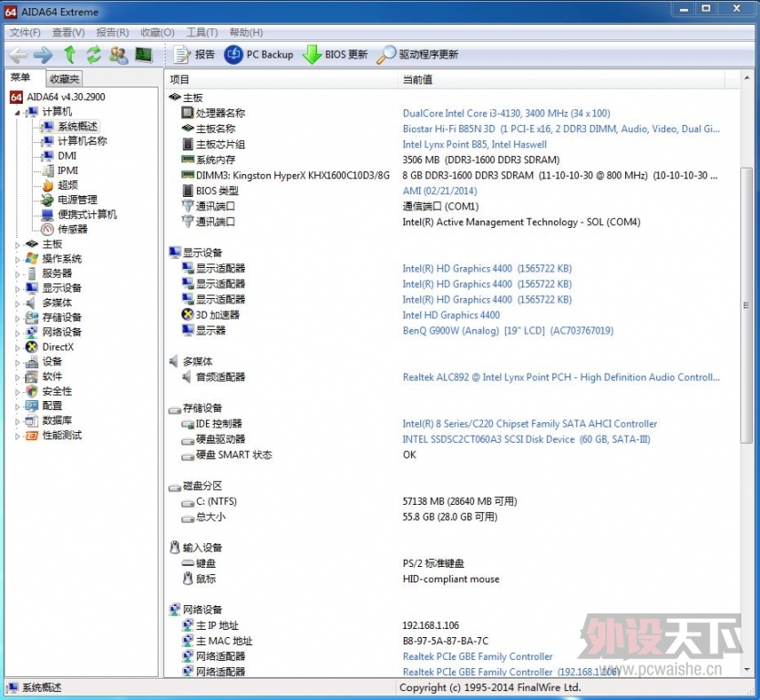Click the scrollbar up arrow
This screenshot has width=760, height=700.
[x=746, y=77]
